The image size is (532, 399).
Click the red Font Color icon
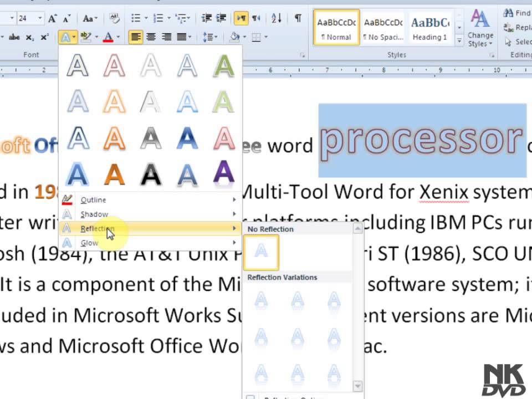(108, 37)
